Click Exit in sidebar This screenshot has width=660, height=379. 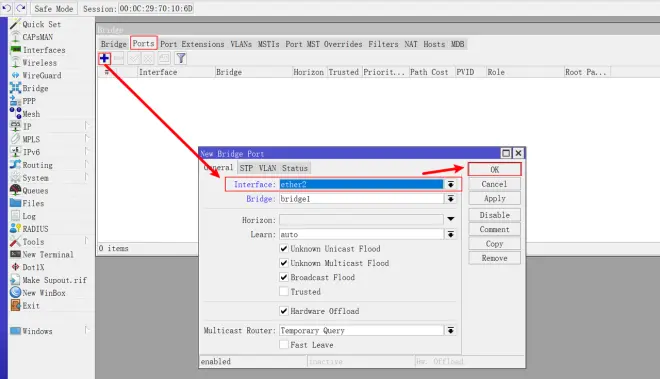click(31, 306)
